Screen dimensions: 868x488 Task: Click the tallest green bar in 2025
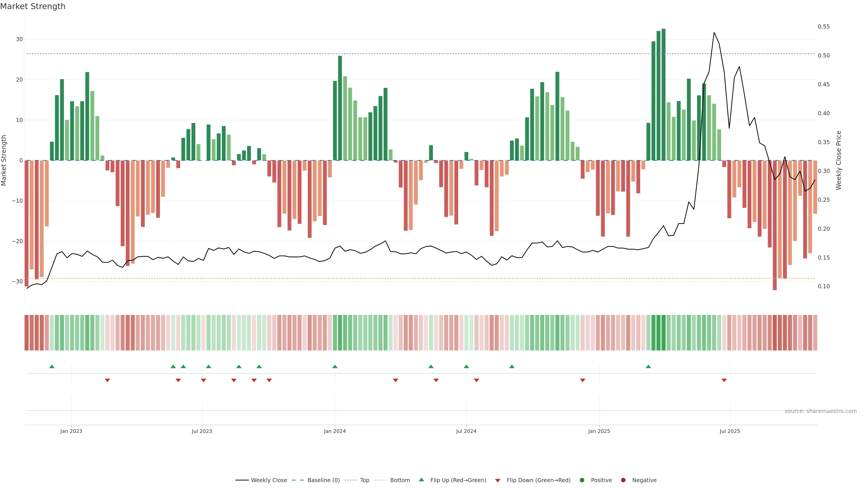(663, 94)
